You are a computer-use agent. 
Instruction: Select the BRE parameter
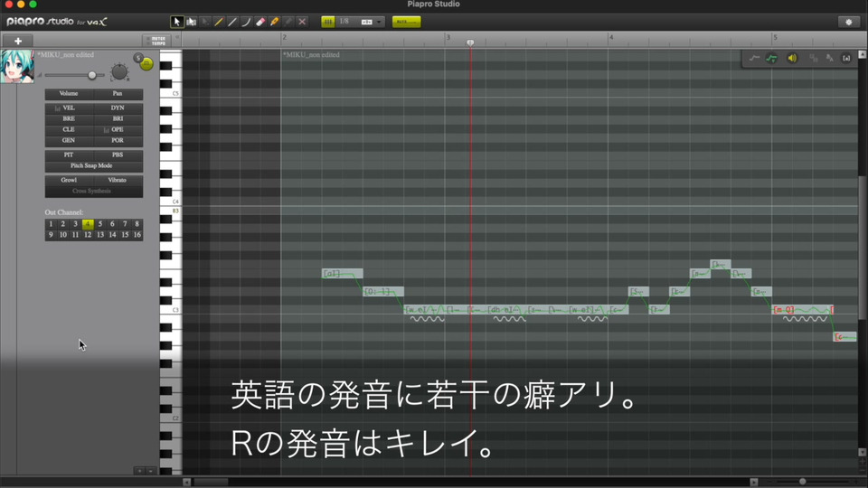pos(69,118)
